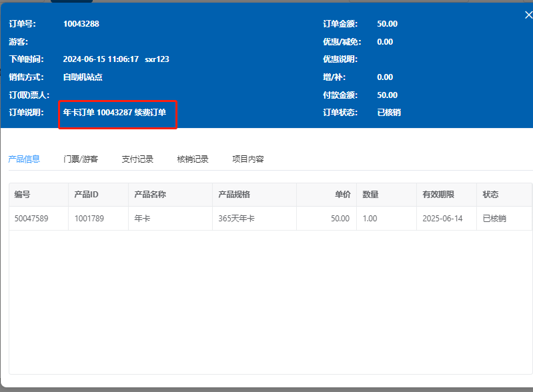Click the 单价 column header
This screenshot has width=533, height=392.
coord(342,195)
